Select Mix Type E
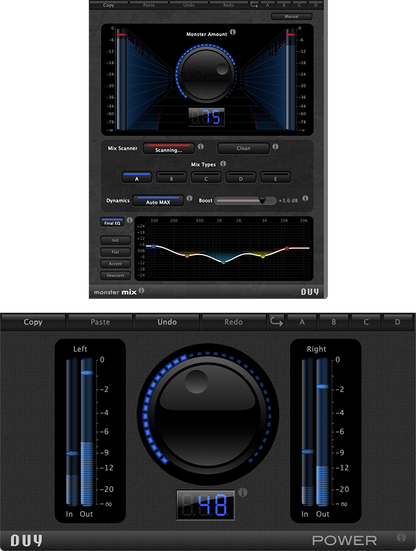The width and height of the screenshot is (416, 551). click(x=275, y=177)
